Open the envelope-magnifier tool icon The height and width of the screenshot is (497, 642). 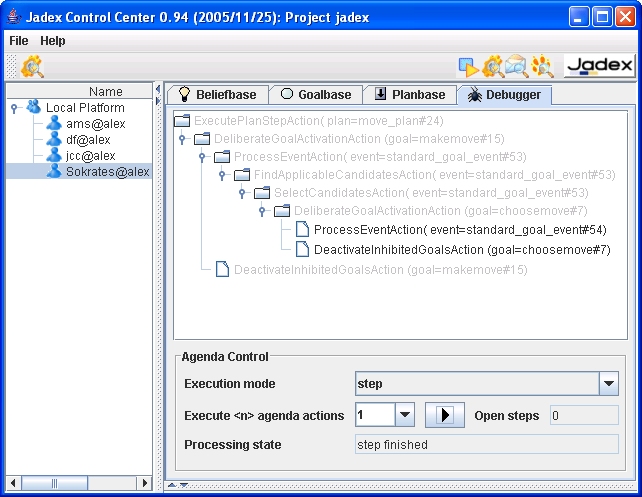516,66
